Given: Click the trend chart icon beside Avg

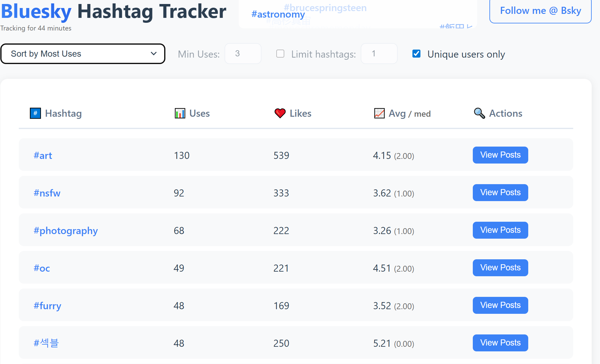Looking at the screenshot, I should click(379, 113).
